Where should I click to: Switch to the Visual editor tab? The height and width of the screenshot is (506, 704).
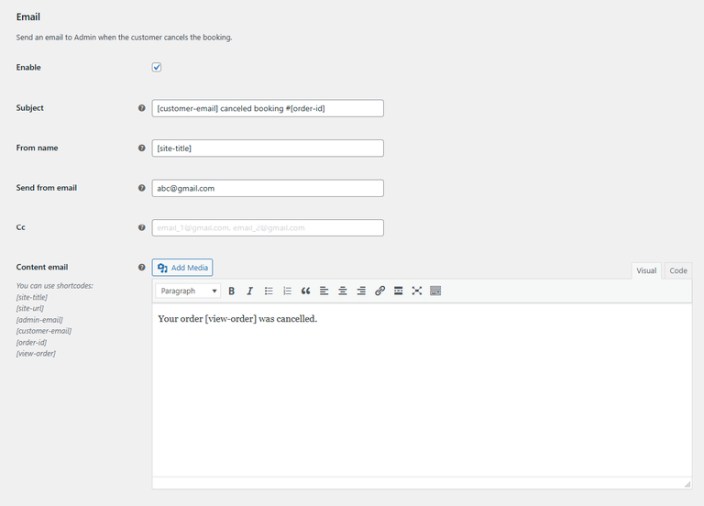646,270
